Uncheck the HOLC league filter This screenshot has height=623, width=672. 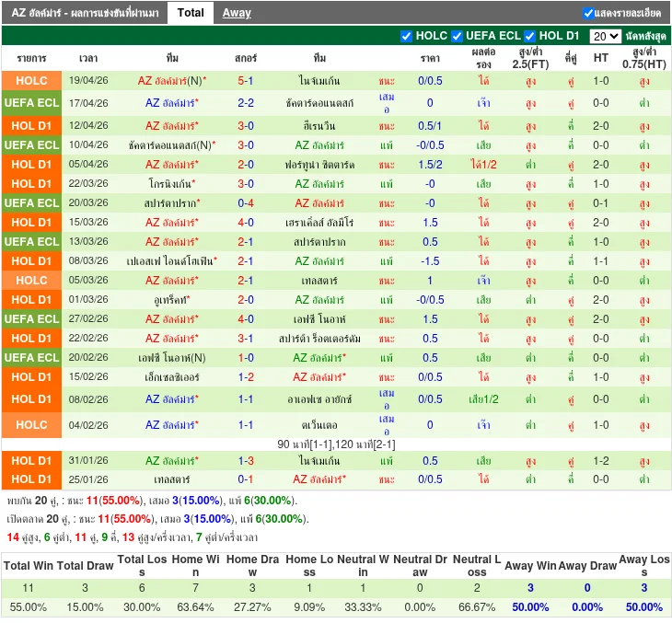pos(407,36)
